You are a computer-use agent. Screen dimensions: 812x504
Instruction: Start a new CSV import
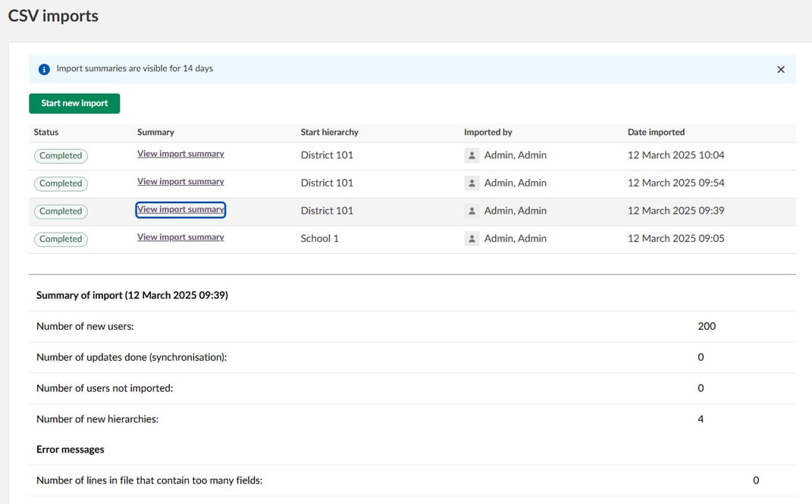click(x=74, y=104)
